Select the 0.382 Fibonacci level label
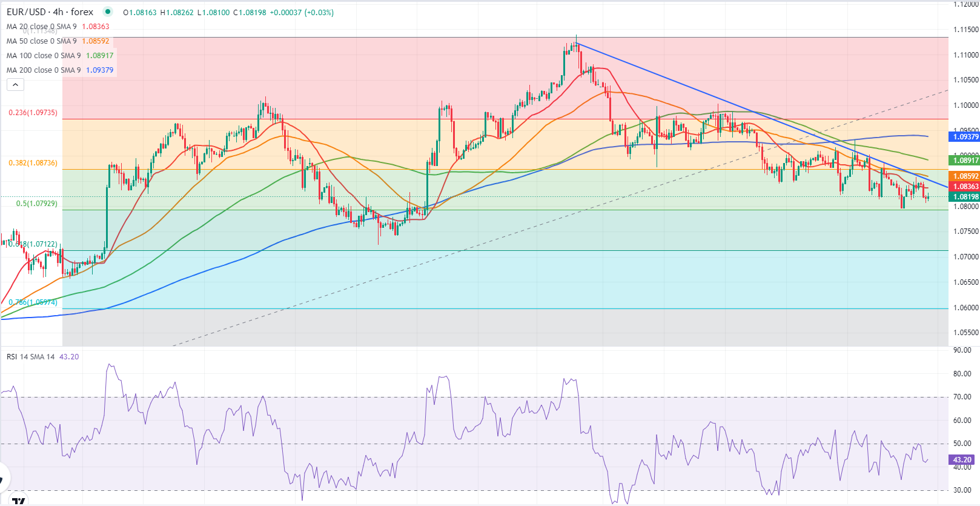This screenshot has height=506, width=980. coord(33,163)
